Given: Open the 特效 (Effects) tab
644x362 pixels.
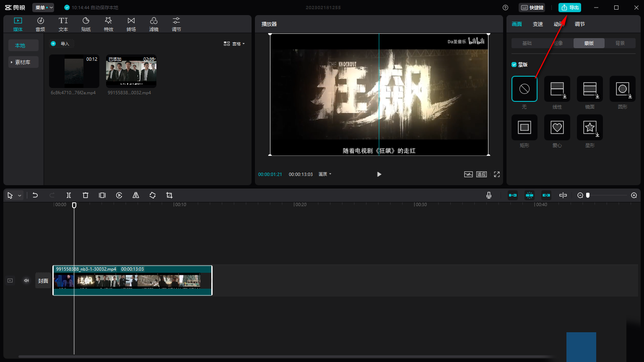Looking at the screenshot, I should point(108,24).
